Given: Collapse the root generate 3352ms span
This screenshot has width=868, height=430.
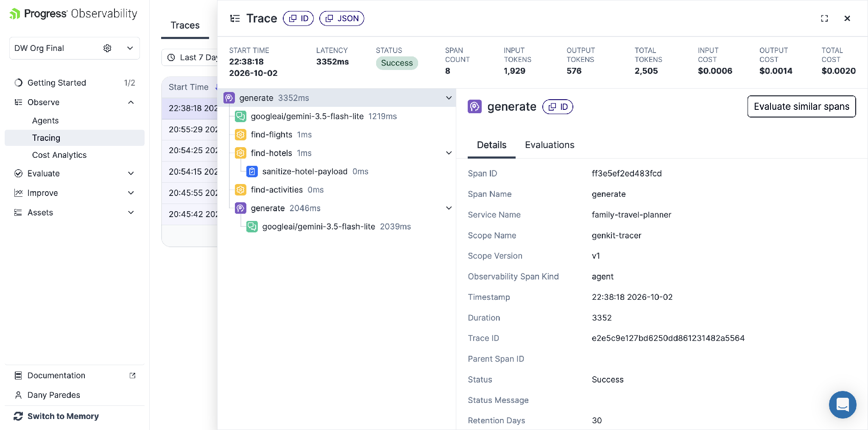Looking at the screenshot, I should pyautogui.click(x=449, y=98).
